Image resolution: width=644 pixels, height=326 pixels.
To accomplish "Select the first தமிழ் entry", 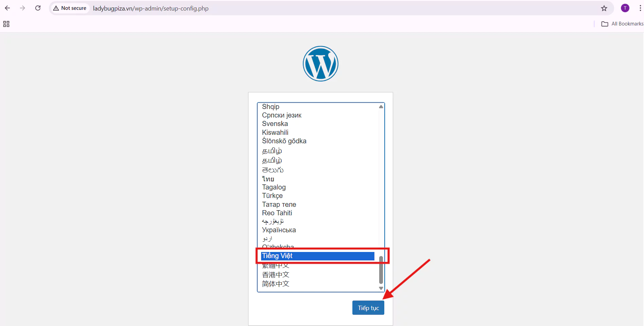I will (318, 150).
